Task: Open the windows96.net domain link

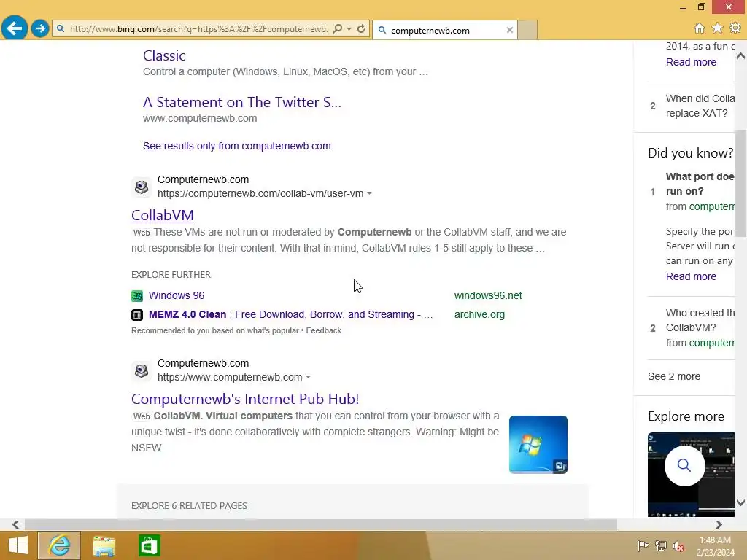Action: click(488, 295)
